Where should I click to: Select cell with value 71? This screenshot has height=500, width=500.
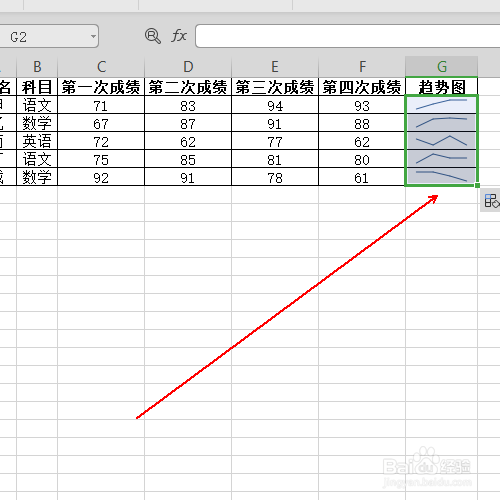pos(101,105)
